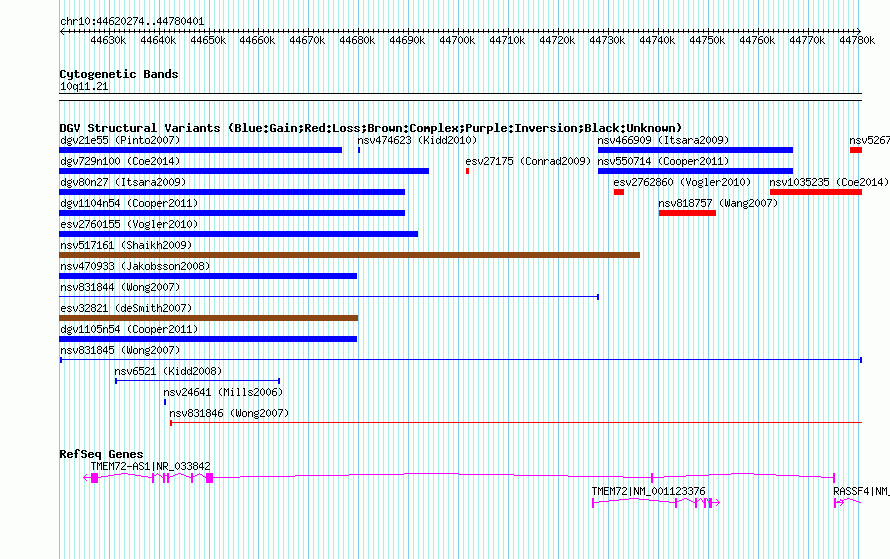Click the esv2760155 (Vogler2010) blue bar

pyautogui.click(x=238, y=234)
